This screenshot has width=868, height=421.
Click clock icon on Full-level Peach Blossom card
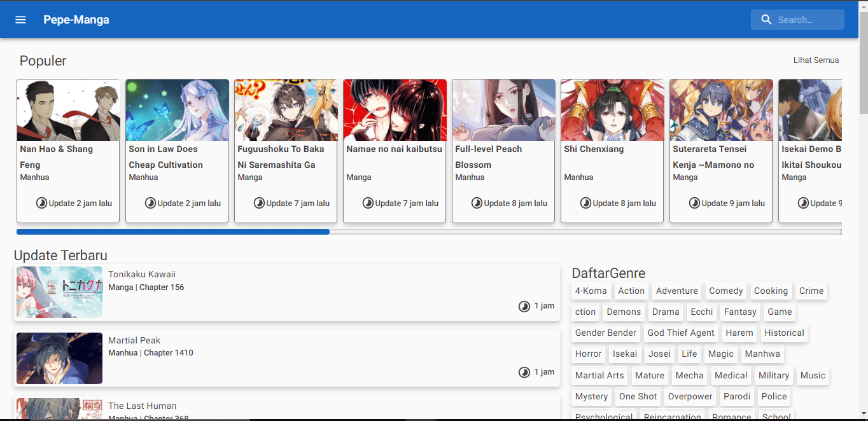point(477,203)
